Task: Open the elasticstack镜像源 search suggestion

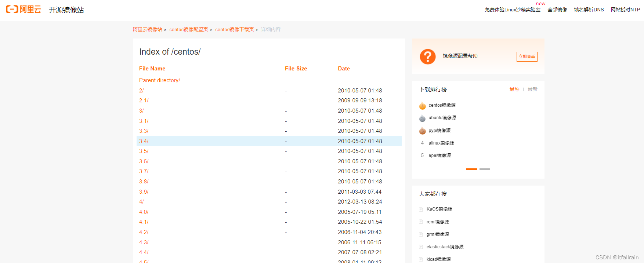Action: click(x=445, y=247)
